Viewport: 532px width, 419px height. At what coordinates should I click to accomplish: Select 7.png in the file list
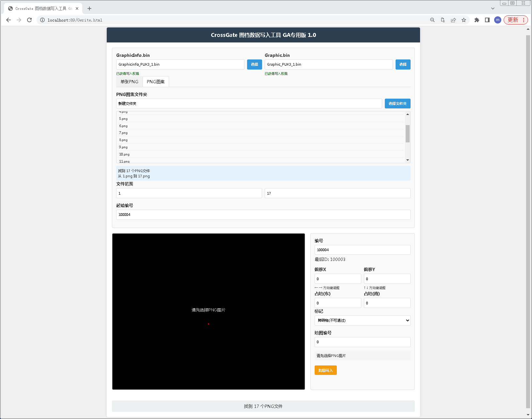(260, 133)
